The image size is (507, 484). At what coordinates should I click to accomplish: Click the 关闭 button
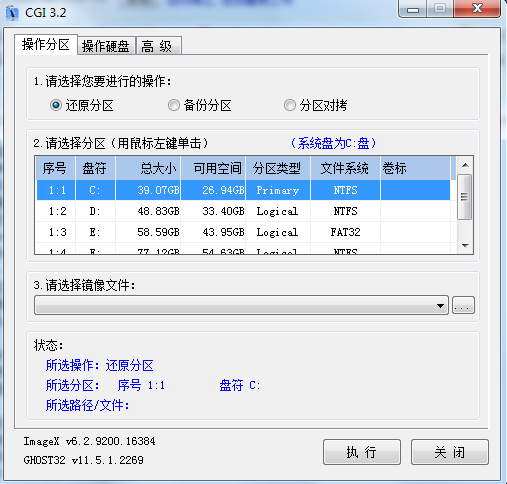pos(450,452)
